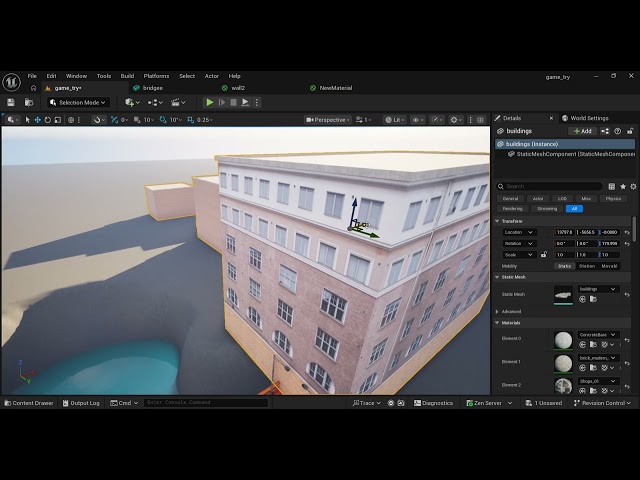Toggle rotation snapping icon
This screenshot has height=480, width=640.
coord(163,120)
